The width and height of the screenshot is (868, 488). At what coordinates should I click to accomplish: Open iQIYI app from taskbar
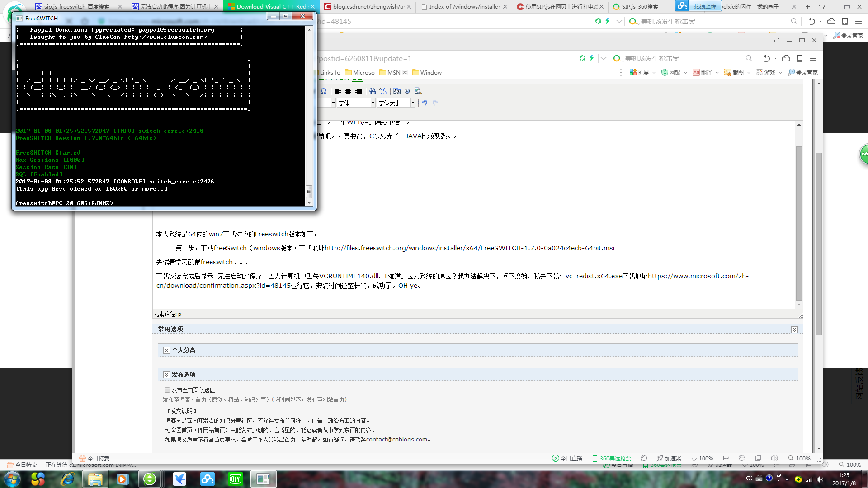pyautogui.click(x=236, y=479)
